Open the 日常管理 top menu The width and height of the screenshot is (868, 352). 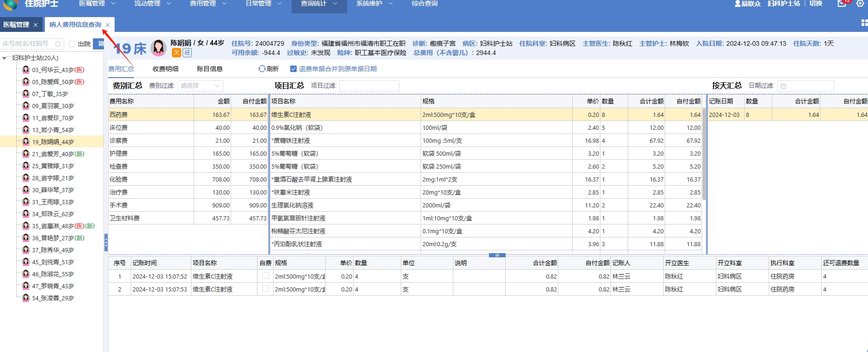263,4
